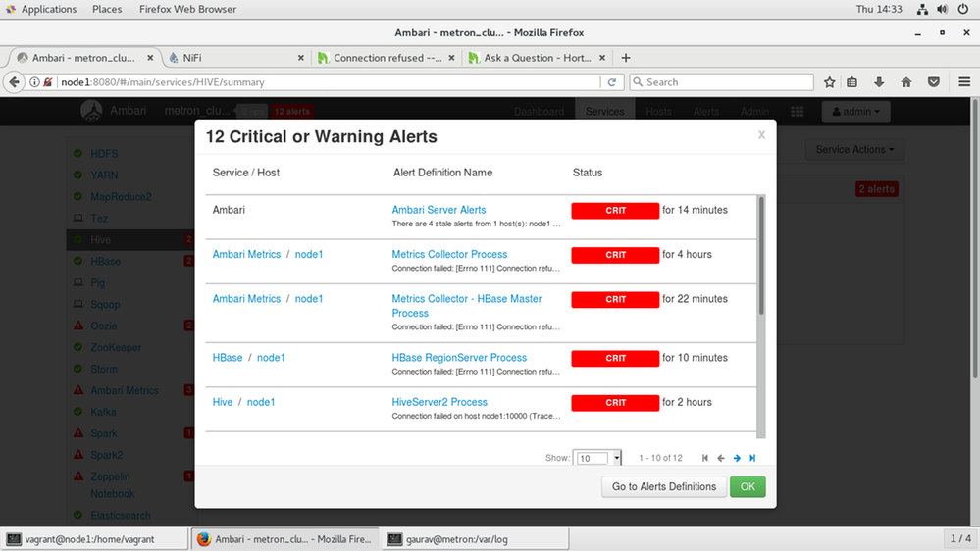Image resolution: width=980 pixels, height=551 pixels.
Task: Click the HDFS green status icon
Action: pyautogui.click(x=77, y=153)
